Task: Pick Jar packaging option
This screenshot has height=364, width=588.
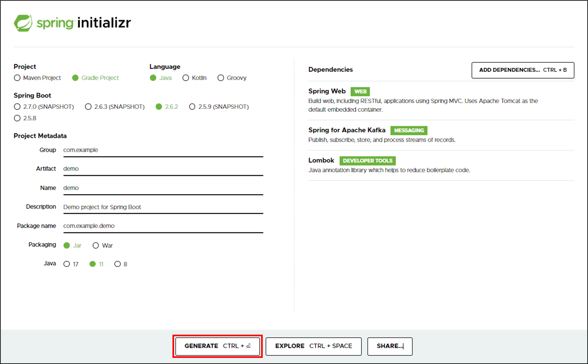Action: [72, 245]
